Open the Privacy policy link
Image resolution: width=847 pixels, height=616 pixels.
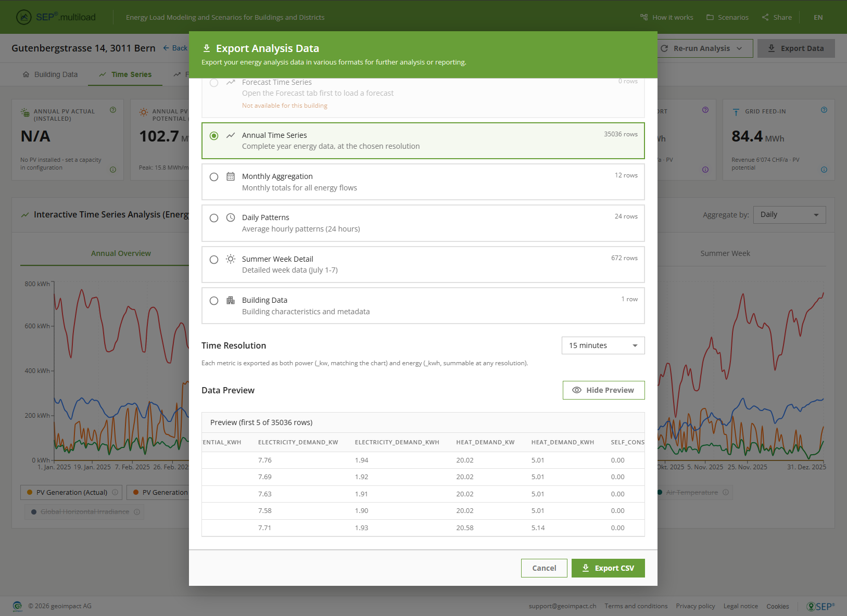[x=696, y=606]
